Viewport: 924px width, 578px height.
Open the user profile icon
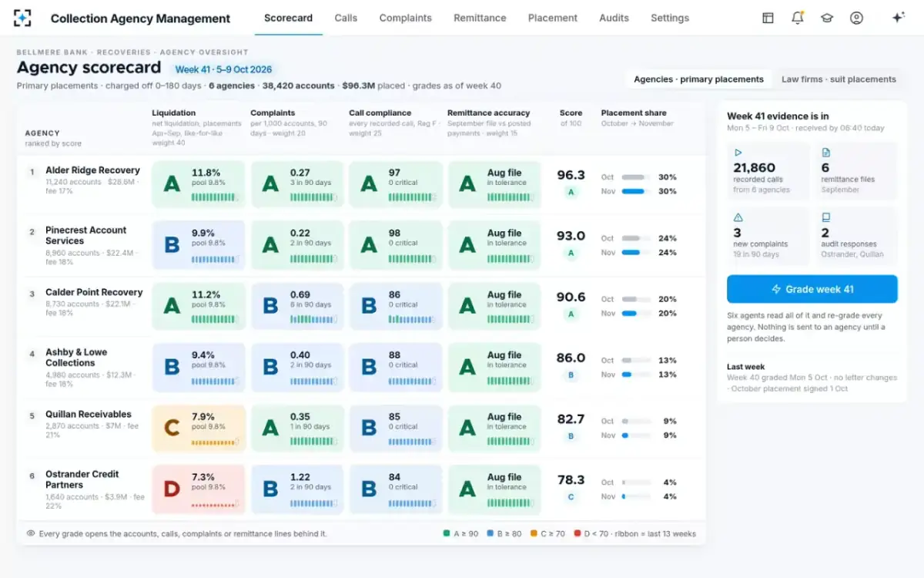856,18
